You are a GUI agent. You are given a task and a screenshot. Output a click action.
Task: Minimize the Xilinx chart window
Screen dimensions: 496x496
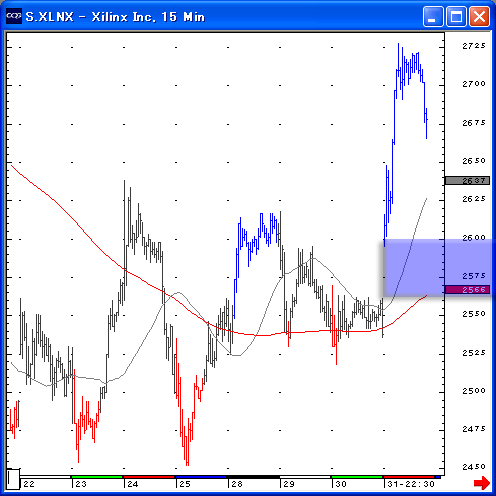[433, 16]
